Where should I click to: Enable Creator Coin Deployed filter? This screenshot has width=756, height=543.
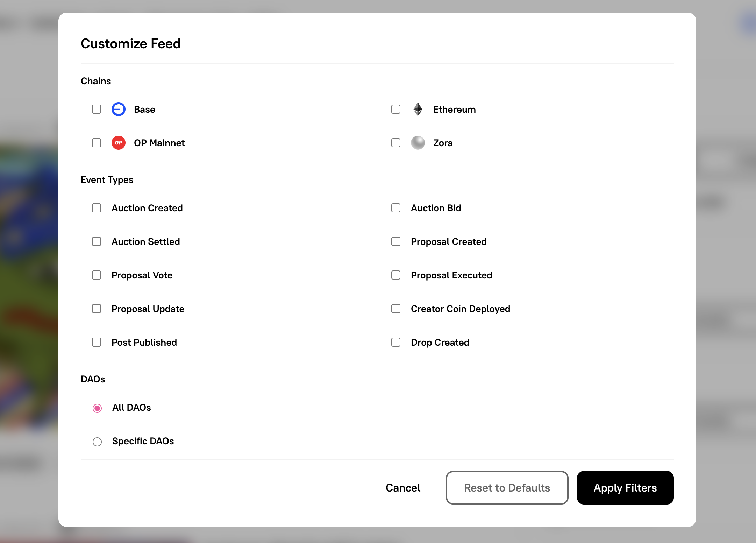395,309
